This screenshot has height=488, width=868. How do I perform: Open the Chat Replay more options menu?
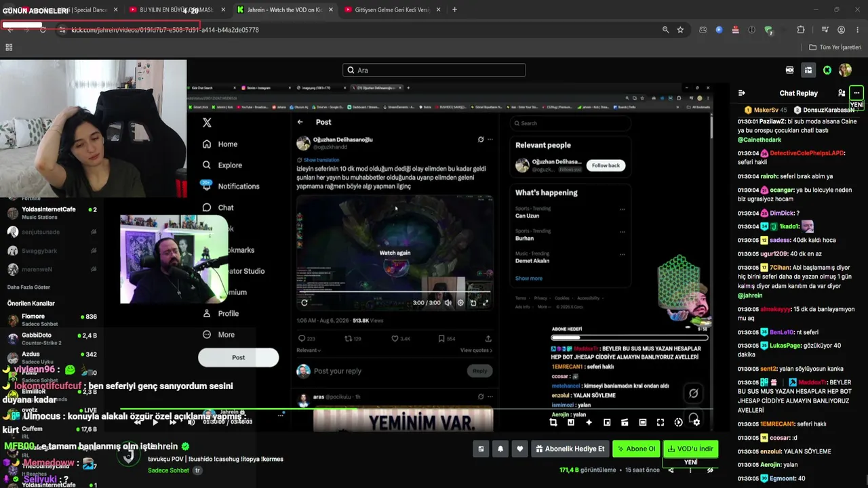pyautogui.click(x=856, y=93)
